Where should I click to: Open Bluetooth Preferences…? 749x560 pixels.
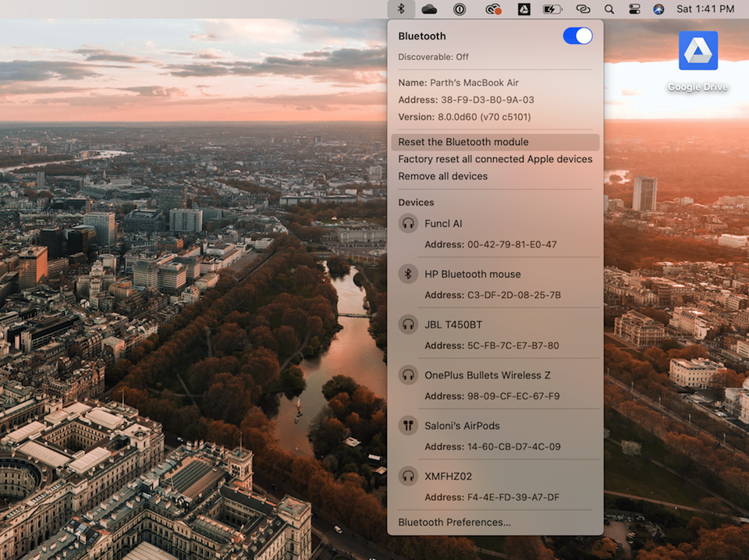[x=455, y=523]
